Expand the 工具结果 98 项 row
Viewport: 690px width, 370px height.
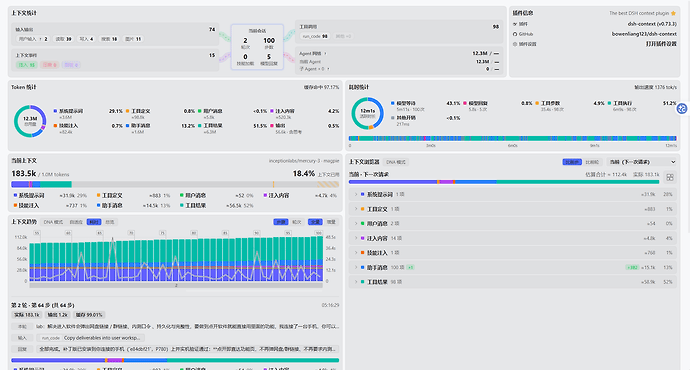[x=513, y=282]
